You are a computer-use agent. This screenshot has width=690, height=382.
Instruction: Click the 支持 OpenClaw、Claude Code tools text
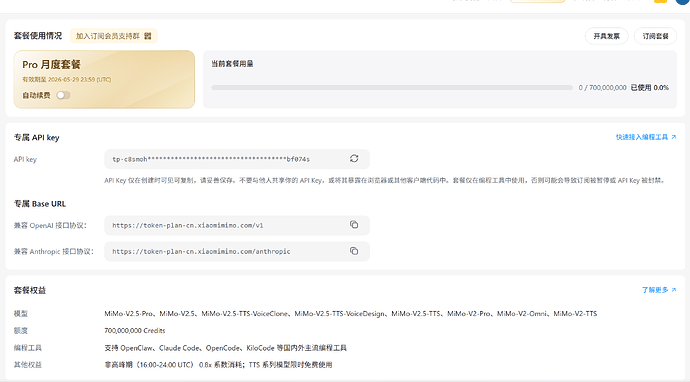(225, 348)
